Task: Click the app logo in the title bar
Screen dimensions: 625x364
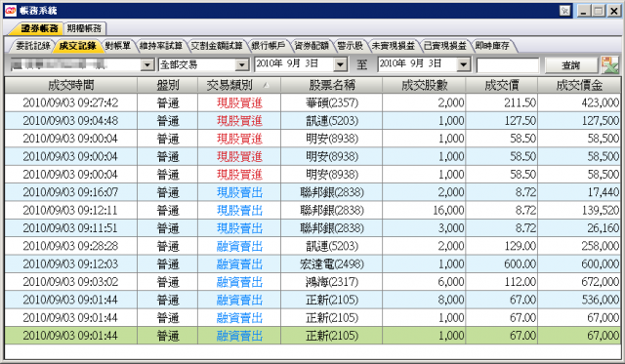Action: pyautogui.click(x=11, y=11)
